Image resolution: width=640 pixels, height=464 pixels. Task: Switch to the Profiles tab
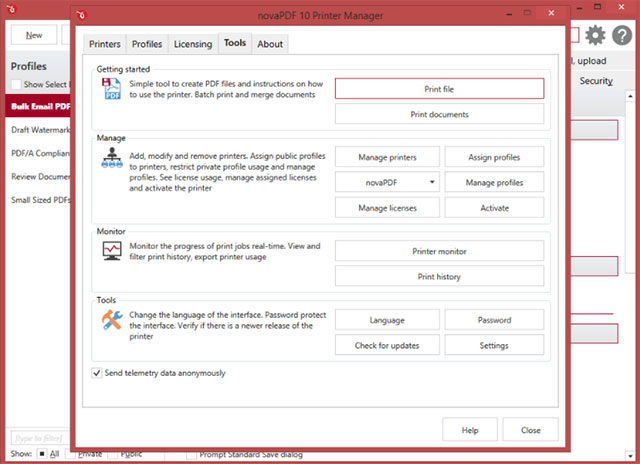click(x=147, y=44)
